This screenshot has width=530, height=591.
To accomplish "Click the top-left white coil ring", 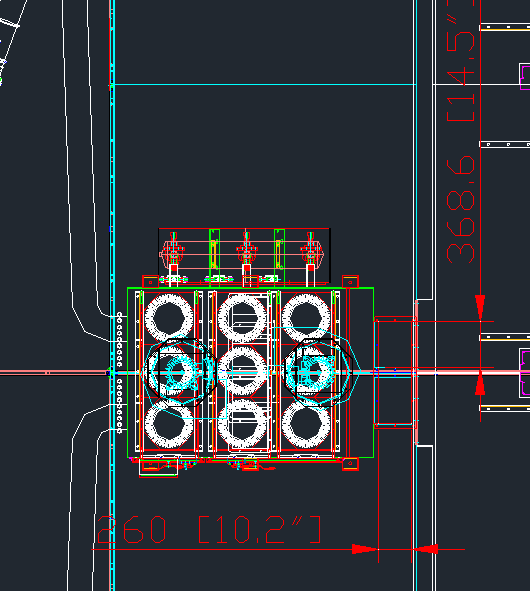I will coord(169,318).
